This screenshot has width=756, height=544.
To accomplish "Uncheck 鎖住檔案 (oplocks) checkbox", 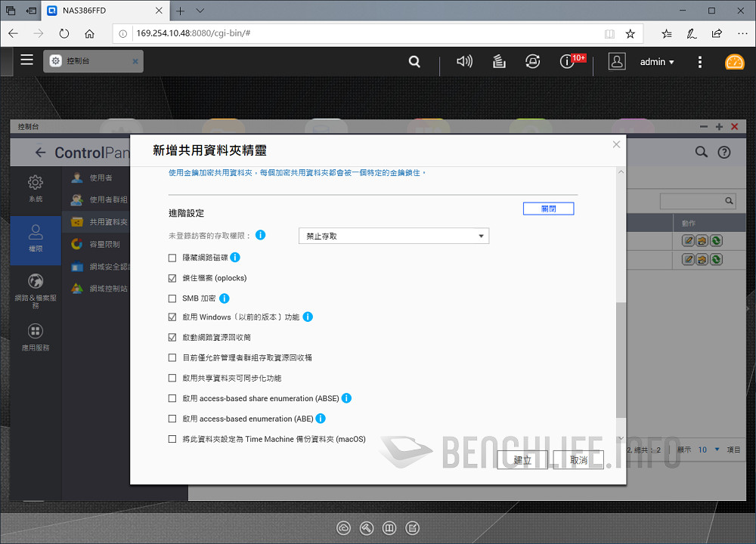I will coord(172,278).
